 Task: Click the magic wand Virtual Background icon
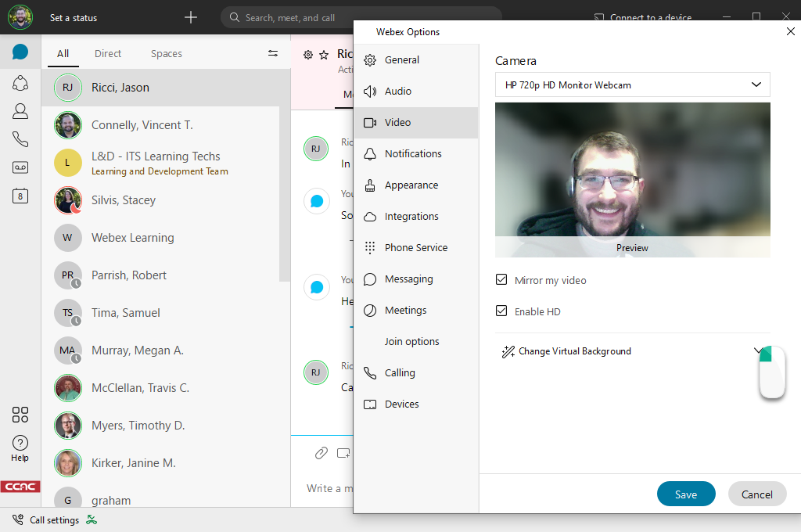pyautogui.click(x=508, y=351)
